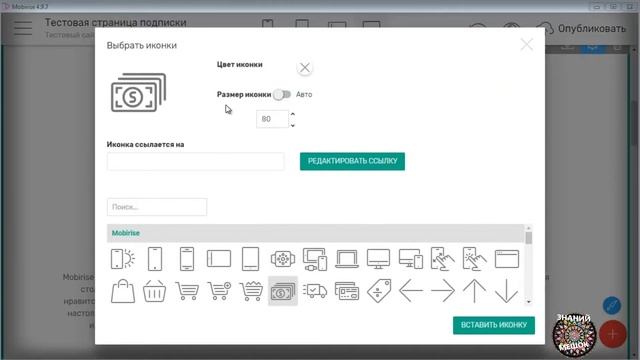Toggle the auto icon size switch
The height and width of the screenshot is (360, 640).
pos(282,94)
